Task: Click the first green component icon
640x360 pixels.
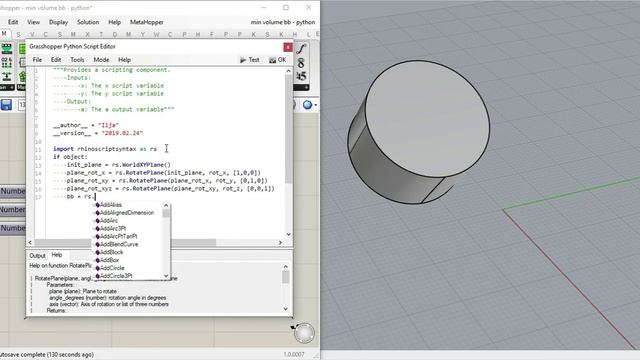Action: point(7,49)
